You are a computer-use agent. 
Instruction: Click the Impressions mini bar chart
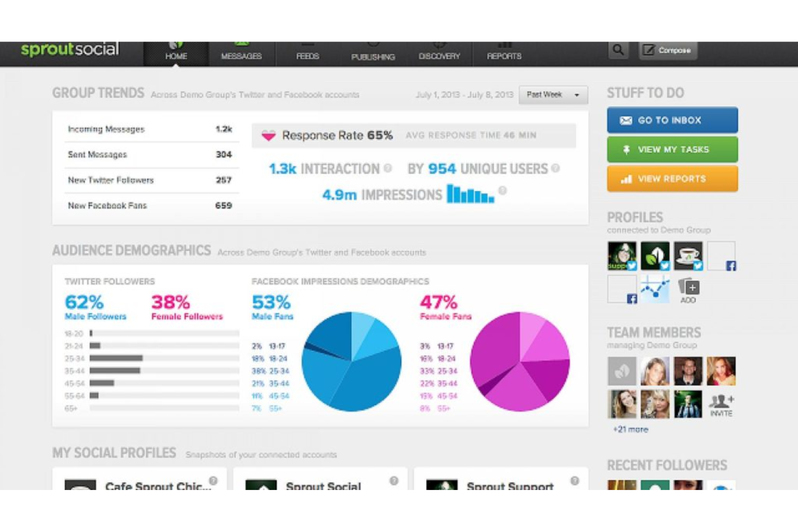click(470, 194)
